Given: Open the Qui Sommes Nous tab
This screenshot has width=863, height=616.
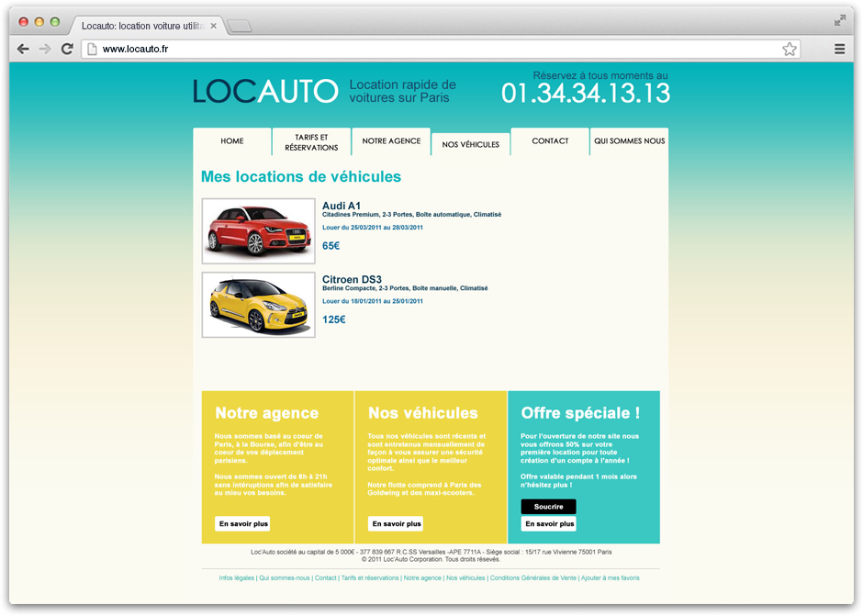Looking at the screenshot, I should click(x=629, y=141).
